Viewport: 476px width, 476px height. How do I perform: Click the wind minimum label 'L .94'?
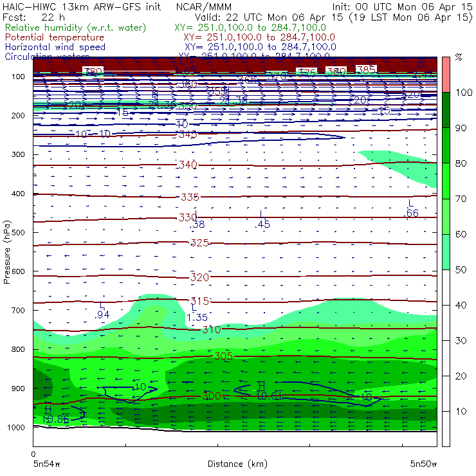(102, 310)
